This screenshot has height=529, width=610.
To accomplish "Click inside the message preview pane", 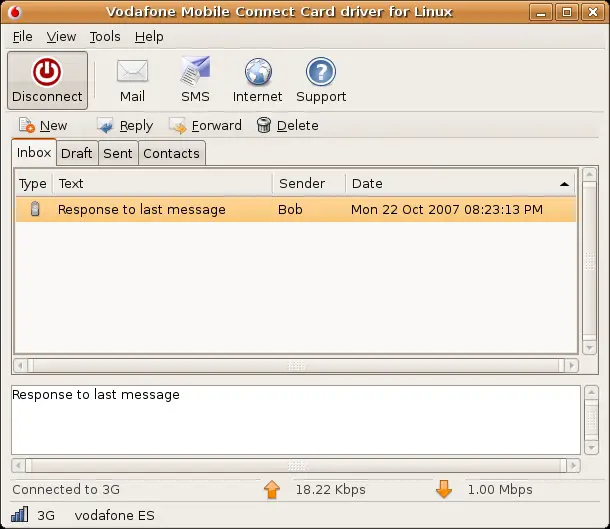I will [x=296, y=420].
